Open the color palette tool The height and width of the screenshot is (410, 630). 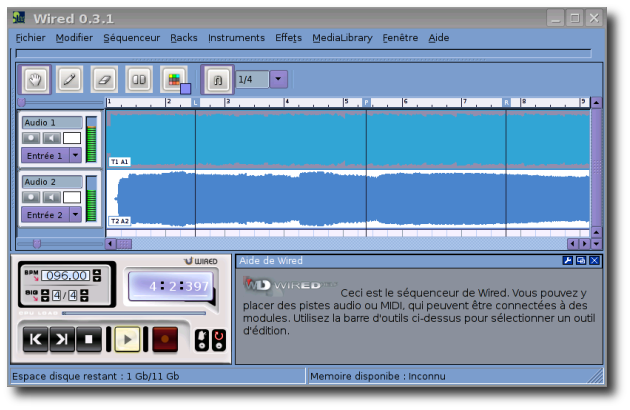coord(174,79)
